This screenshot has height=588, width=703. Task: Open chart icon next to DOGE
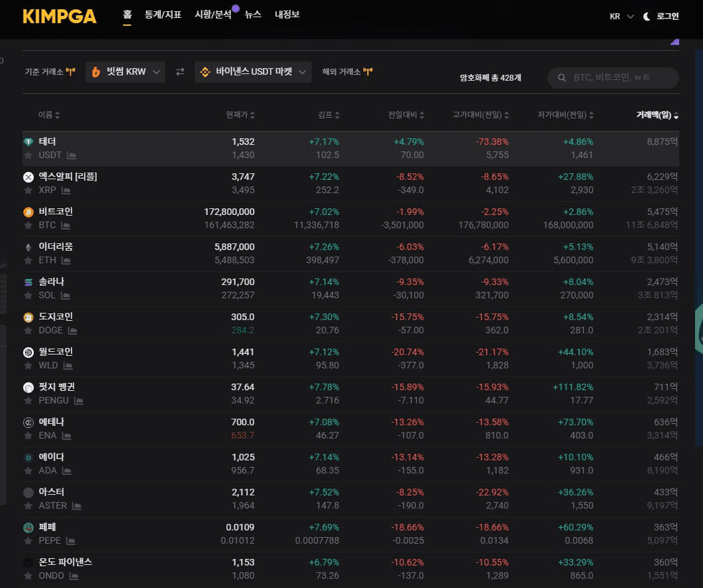click(x=72, y=331)
